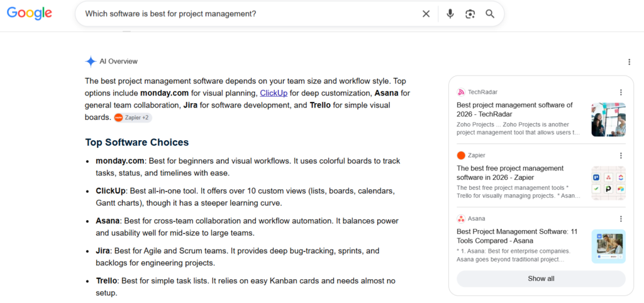Open the Asana result options menu
Viewport: 644px width, 303px height.
click(621, 219)
